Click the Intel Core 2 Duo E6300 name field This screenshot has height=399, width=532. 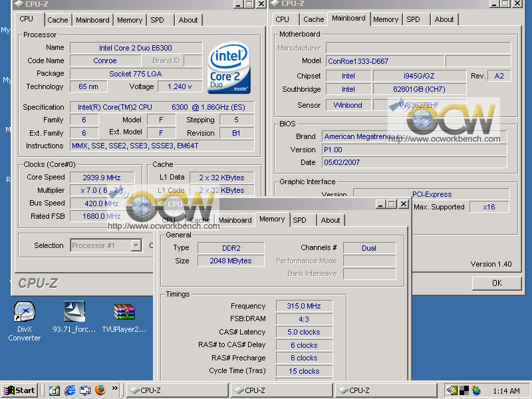tap(136, 48)
